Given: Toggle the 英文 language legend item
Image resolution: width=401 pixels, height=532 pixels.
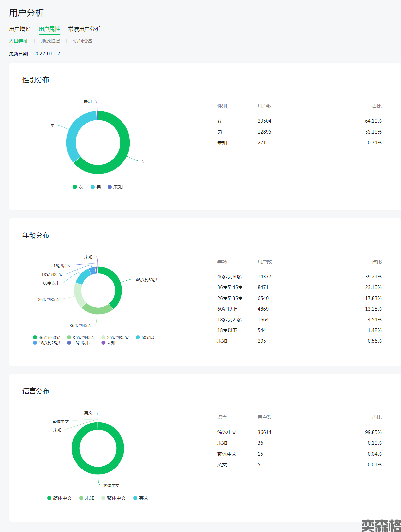Looking at the screenshot, I should click(x=141, y=498).
